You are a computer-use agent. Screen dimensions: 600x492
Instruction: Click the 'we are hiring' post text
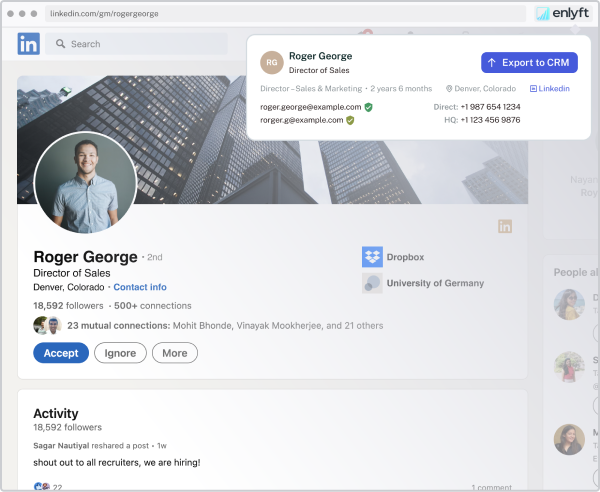[117, 463]
